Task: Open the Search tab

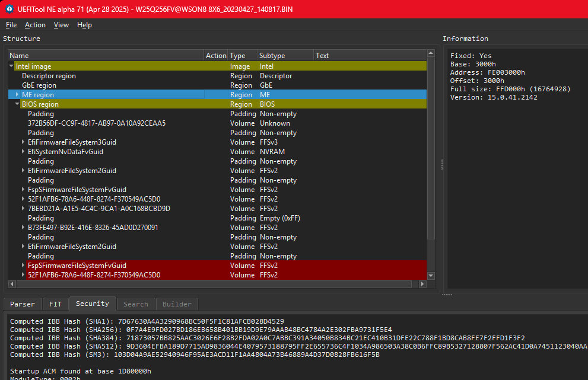Action: [x=136, y=304]
